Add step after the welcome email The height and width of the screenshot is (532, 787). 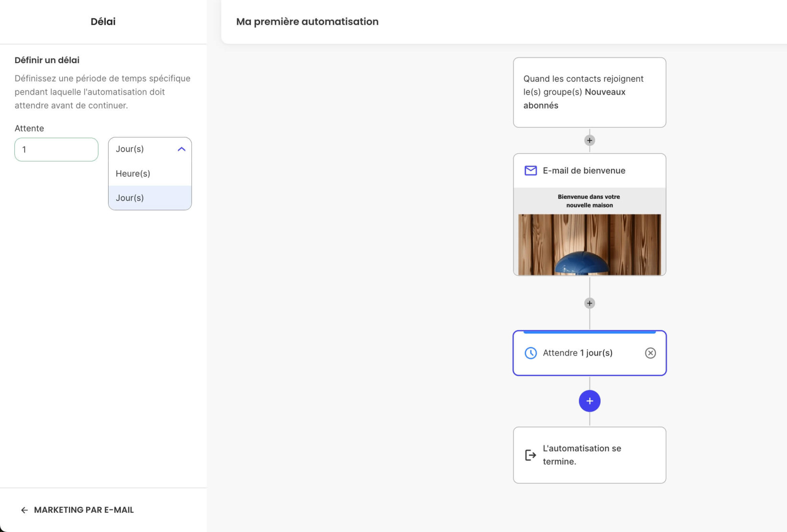coord(590,303)
